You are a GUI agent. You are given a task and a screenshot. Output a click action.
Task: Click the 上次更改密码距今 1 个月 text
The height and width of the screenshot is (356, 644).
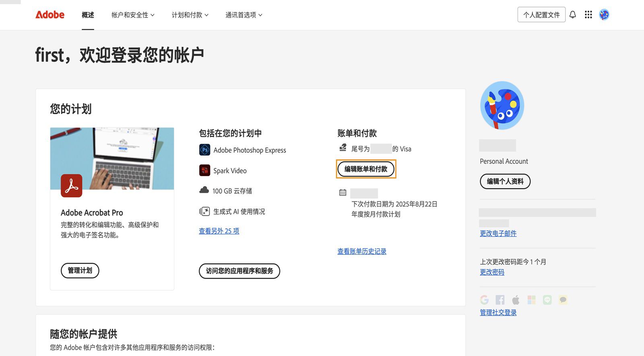click(x=513, y=262)
